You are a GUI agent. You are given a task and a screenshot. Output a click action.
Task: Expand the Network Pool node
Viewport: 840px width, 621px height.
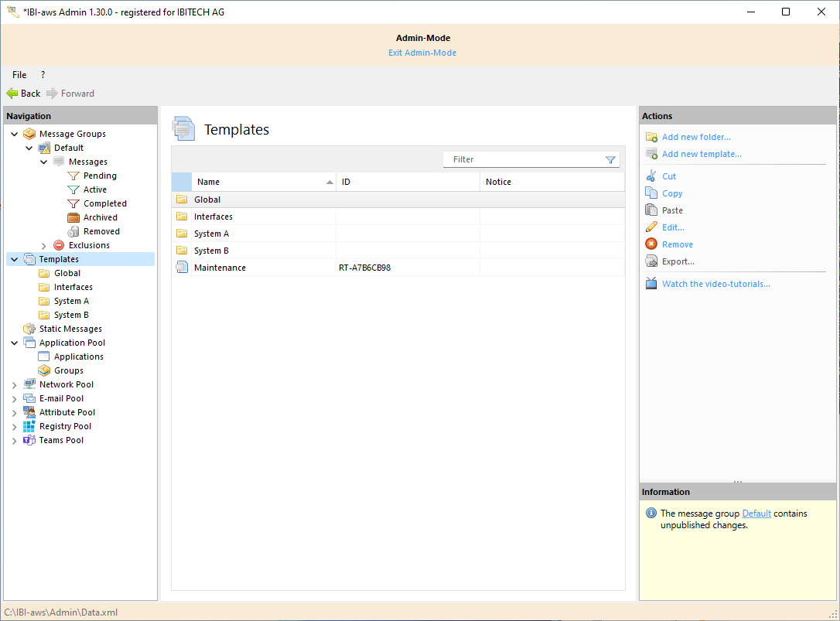click(x=14, y=384)
